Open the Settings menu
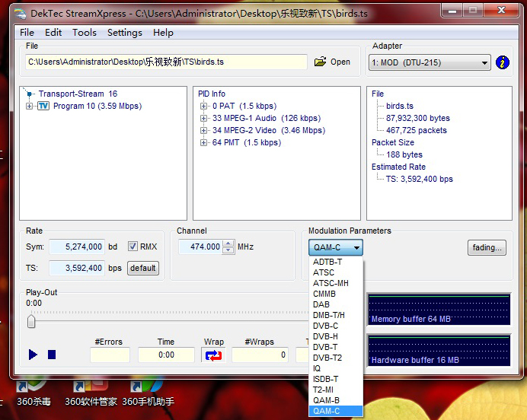The width and height of the screenshot is (527, 420). pyautogui.click(x=124, y=33)
